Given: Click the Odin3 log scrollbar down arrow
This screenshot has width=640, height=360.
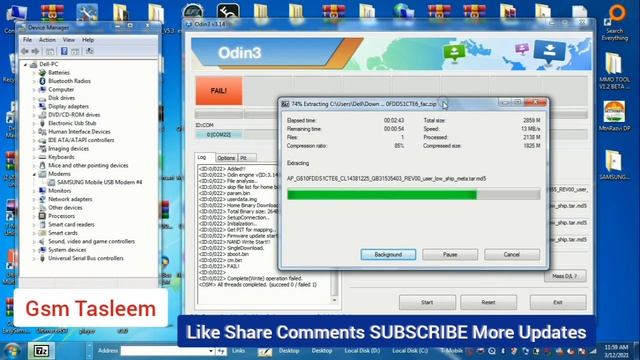Looking at the screenshot, I should point(334,300).
